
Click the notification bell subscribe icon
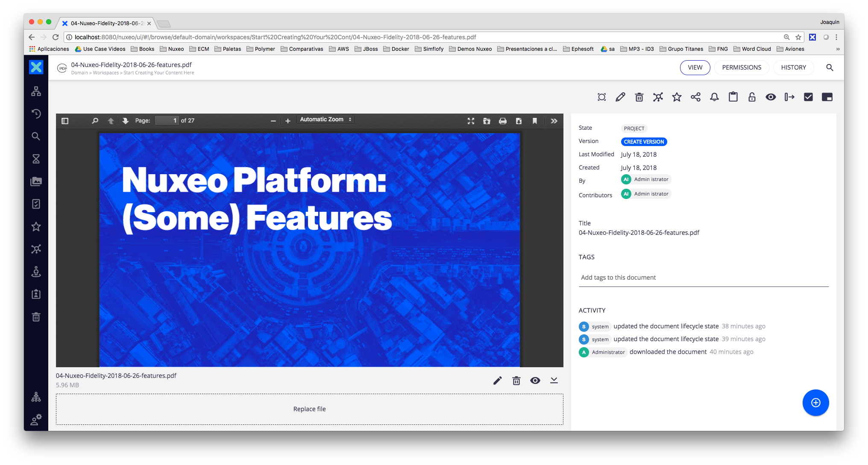click(x=714, y=97)
